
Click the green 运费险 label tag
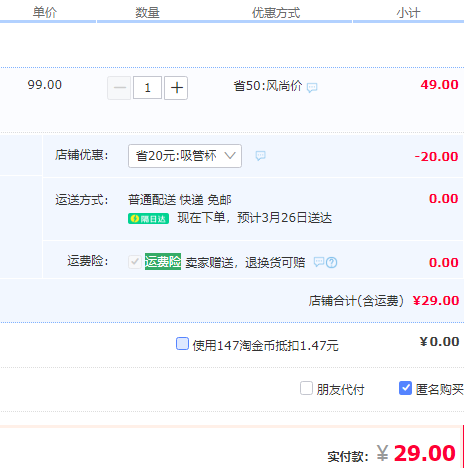pyautogui.click(x=163, y=262)
